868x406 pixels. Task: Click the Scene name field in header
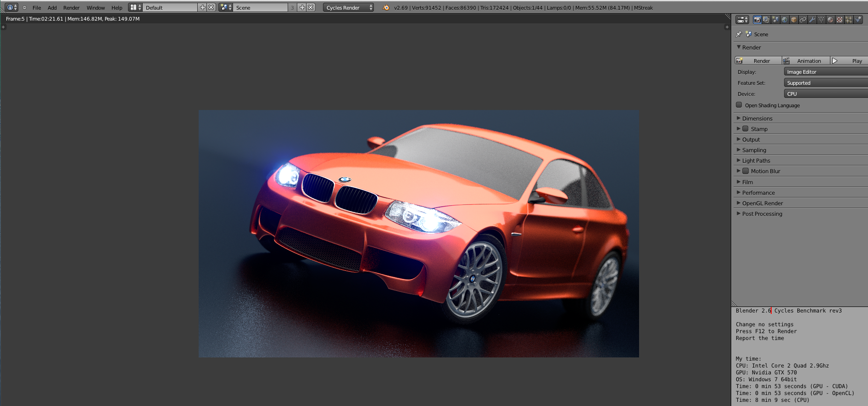pos(261,7)
